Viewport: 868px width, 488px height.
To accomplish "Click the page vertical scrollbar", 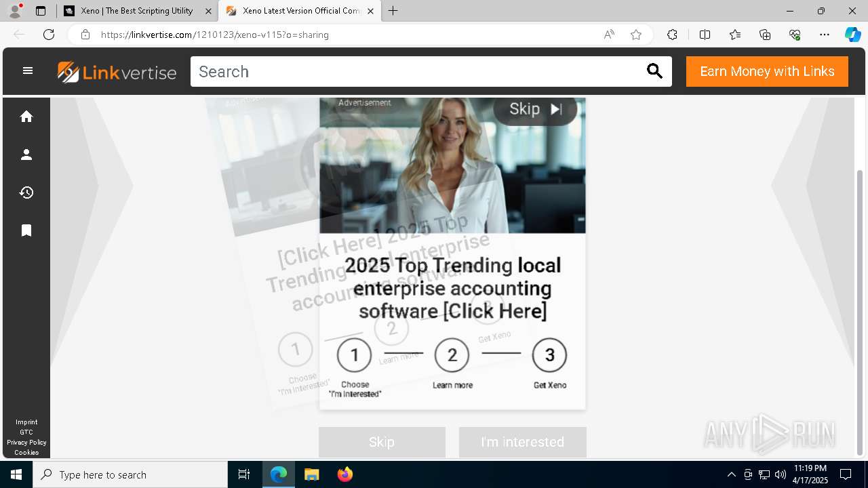I will (860, 312).
